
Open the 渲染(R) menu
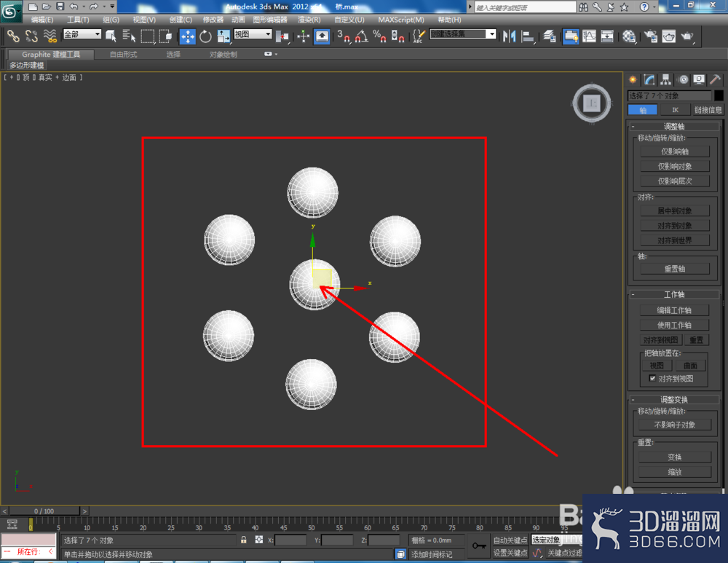point(309,20)
